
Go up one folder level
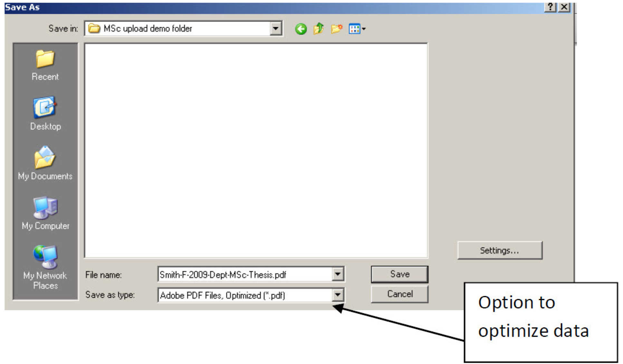319,29
